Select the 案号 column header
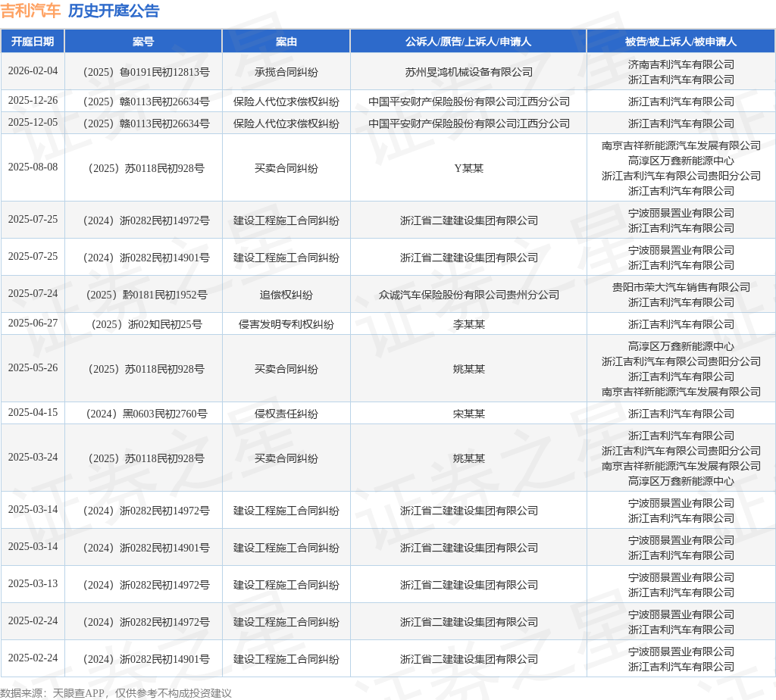Viewport: 776px width, 700px height. 143,42
